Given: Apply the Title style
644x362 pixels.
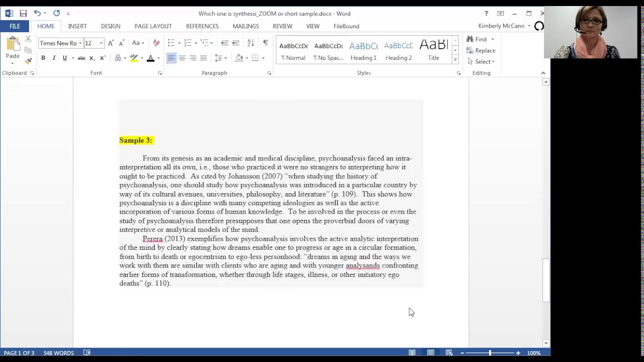Looking at the screenshot, I should [433, 50].
